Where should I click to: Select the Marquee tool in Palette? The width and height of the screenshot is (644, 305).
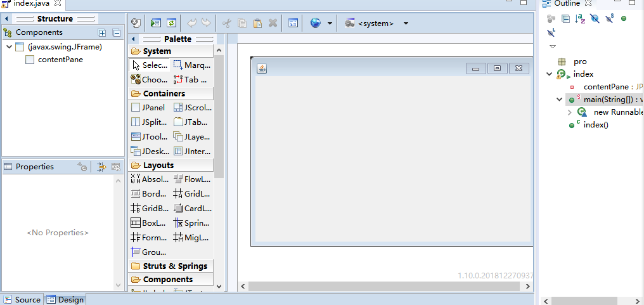pyautogui.click(x=192, y=65)
